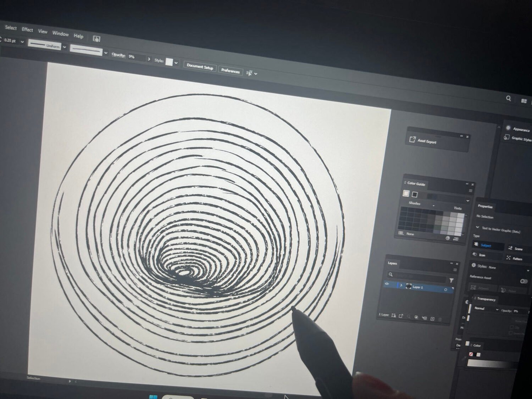Click the Opacity label in control bar
This screenshot has height=399, width=532.
(x=118, y=55)
